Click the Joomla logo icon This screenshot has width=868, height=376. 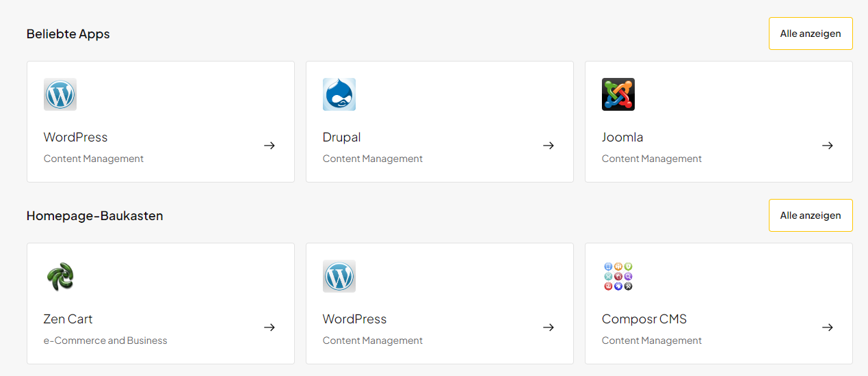[x=618, y=94]
